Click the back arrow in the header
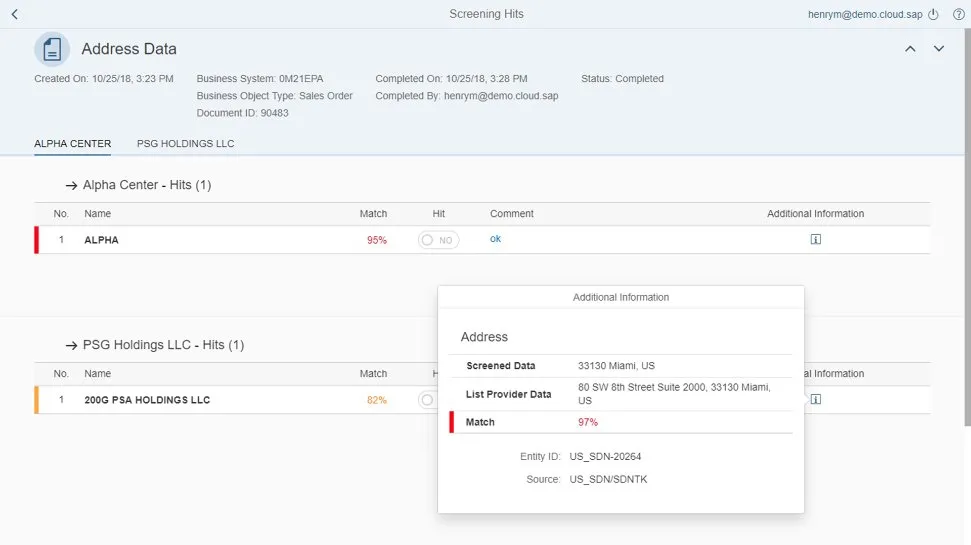The width and height of the screenshot is (971, 545). coord(14,14)
